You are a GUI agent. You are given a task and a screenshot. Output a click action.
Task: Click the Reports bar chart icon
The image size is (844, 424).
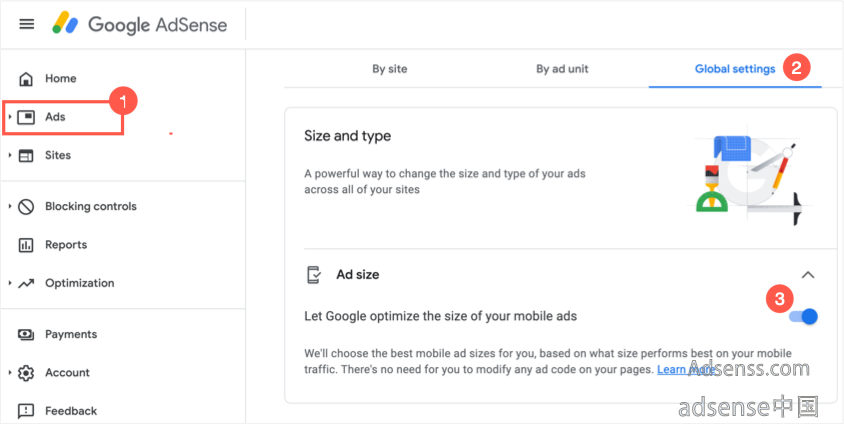(26, 245)
